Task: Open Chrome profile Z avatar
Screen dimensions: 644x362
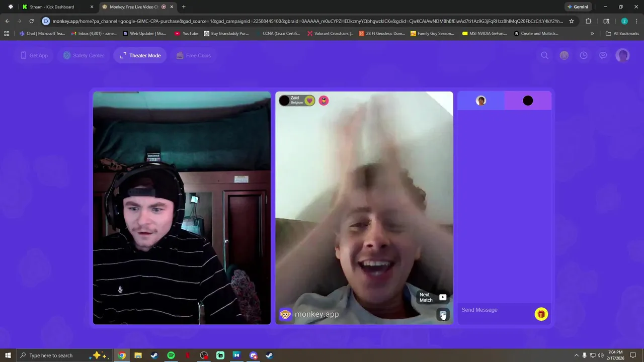Action: pos(624,21)
